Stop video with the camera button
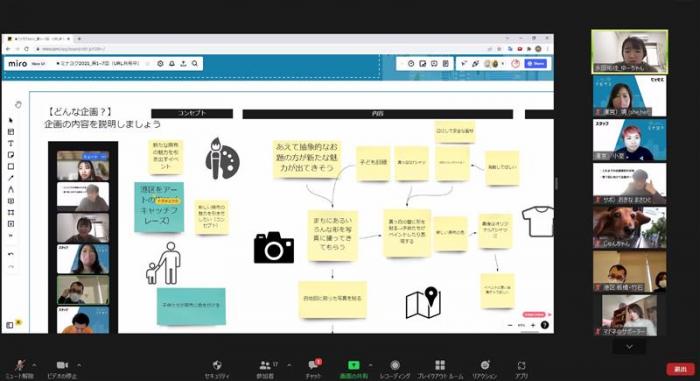The height and width of the screenshot is (381, 700). [62, 365]
